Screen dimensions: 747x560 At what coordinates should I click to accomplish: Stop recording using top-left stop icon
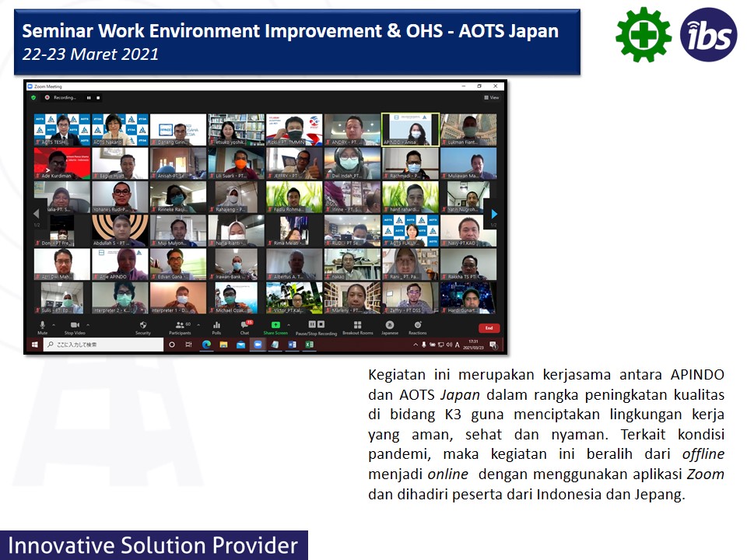tap(98, 98)
